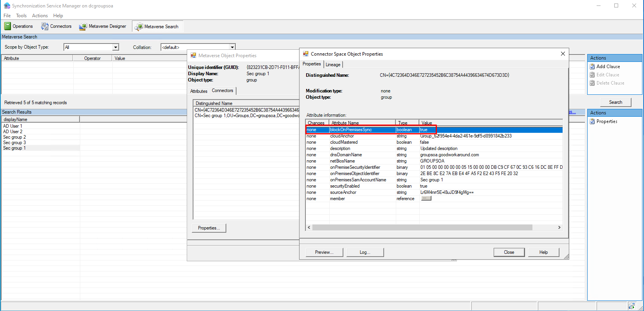The image size is (644, 311).
Task: Open the Operations toolbar icon
Action: [x=7, y=26]
